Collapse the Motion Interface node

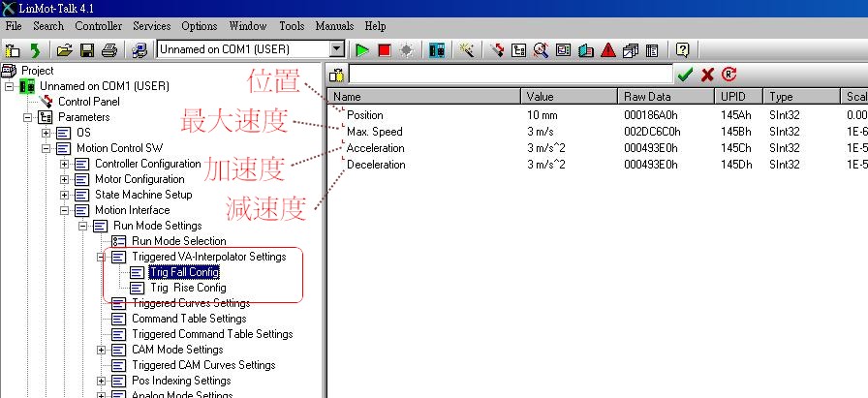(x=64, y=210)
